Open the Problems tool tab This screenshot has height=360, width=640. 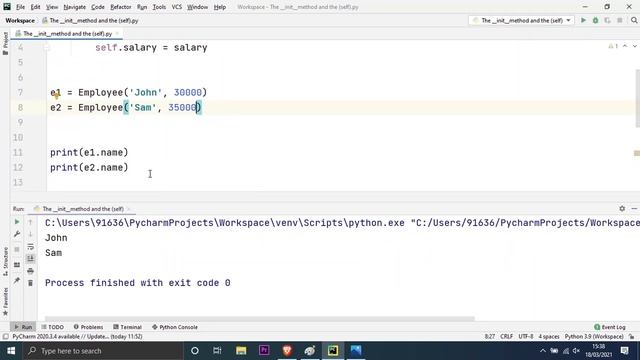click(88, 327)
